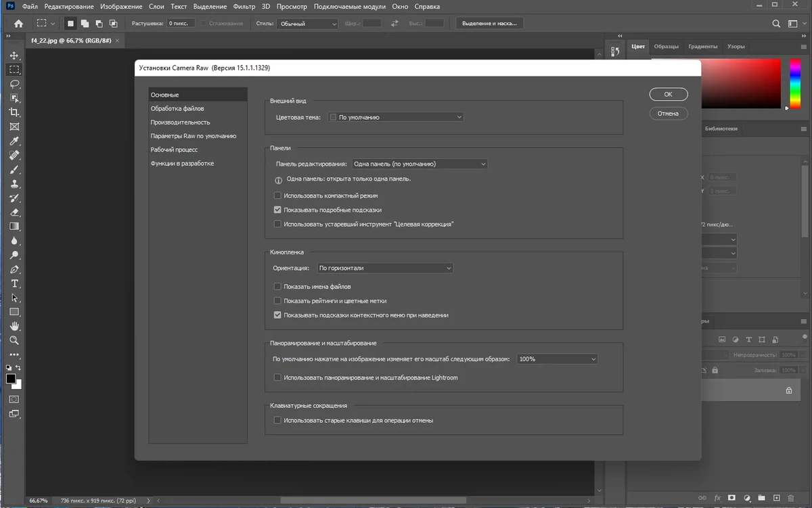Select the Dodge tool
This screenshot has height=508, width=812.
(x=14, y=255)
